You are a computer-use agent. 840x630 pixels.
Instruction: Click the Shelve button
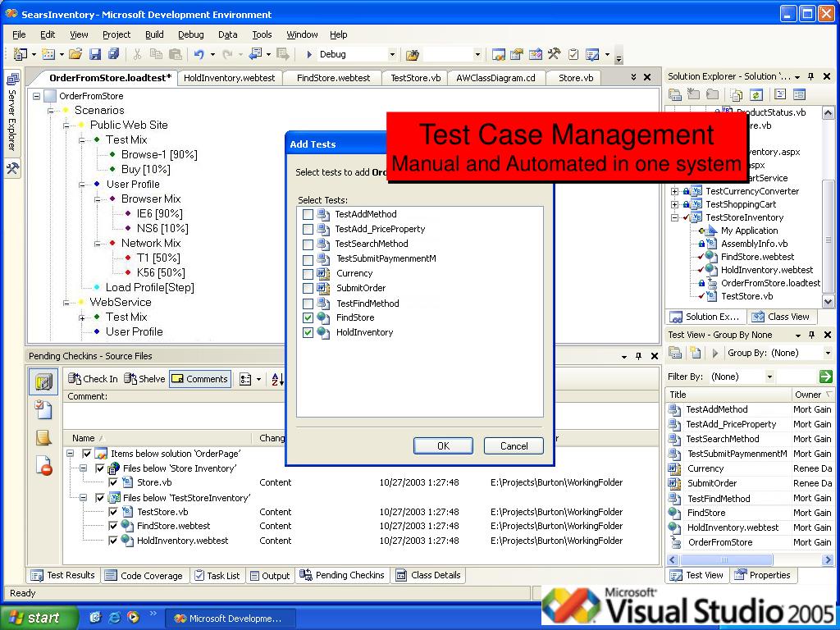pyautogui.click(x=144, y=379)
